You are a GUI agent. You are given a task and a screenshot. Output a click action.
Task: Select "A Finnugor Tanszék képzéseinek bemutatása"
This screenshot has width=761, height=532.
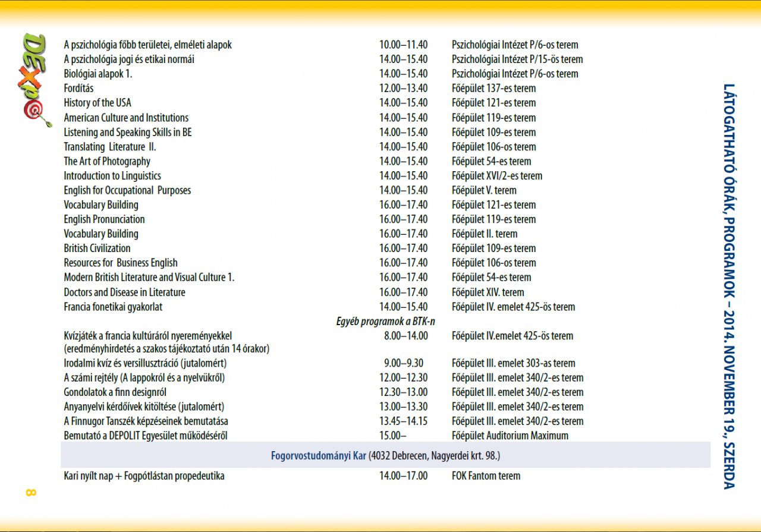tap(146, 421)
